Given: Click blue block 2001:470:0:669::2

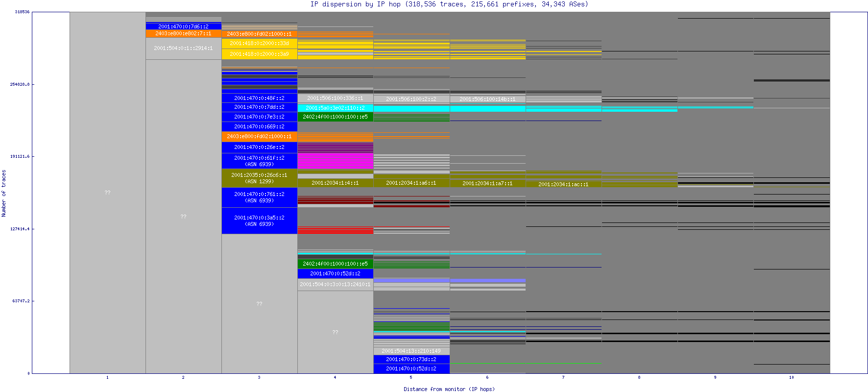Looking at the screenshot, I should 259,127.
